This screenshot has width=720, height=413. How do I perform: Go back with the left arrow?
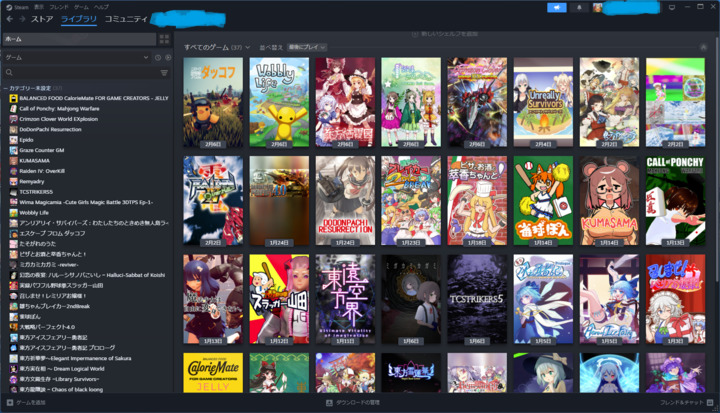[x=9, y=19]
